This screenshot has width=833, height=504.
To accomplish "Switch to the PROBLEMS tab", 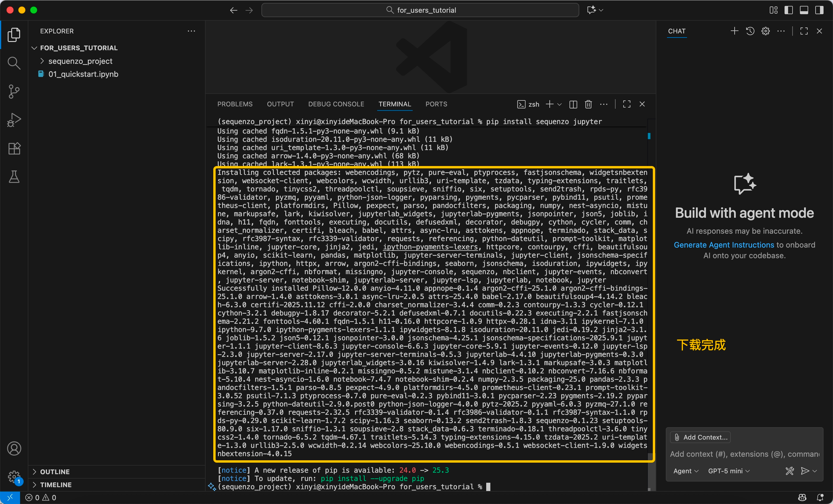I will [235, 104].
